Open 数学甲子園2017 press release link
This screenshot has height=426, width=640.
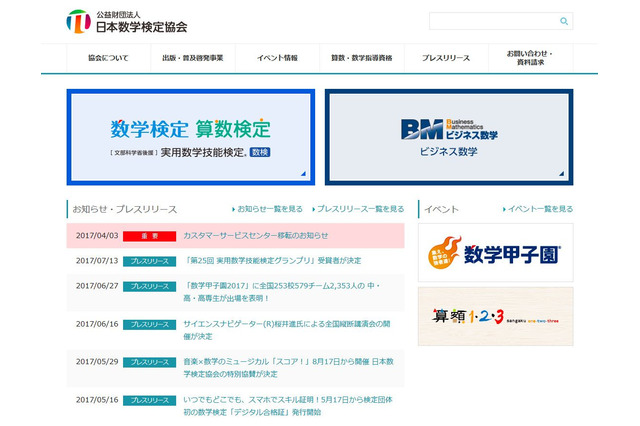point(282,292)
